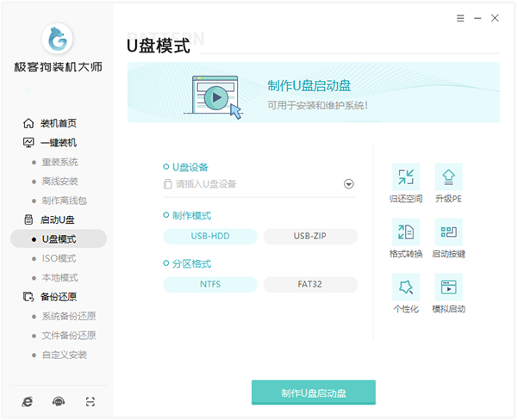The height and width of the screenshot is (420, 517).
Task: Switch to 本地模式 in sidebar
Action: click(x=59, y=278)
